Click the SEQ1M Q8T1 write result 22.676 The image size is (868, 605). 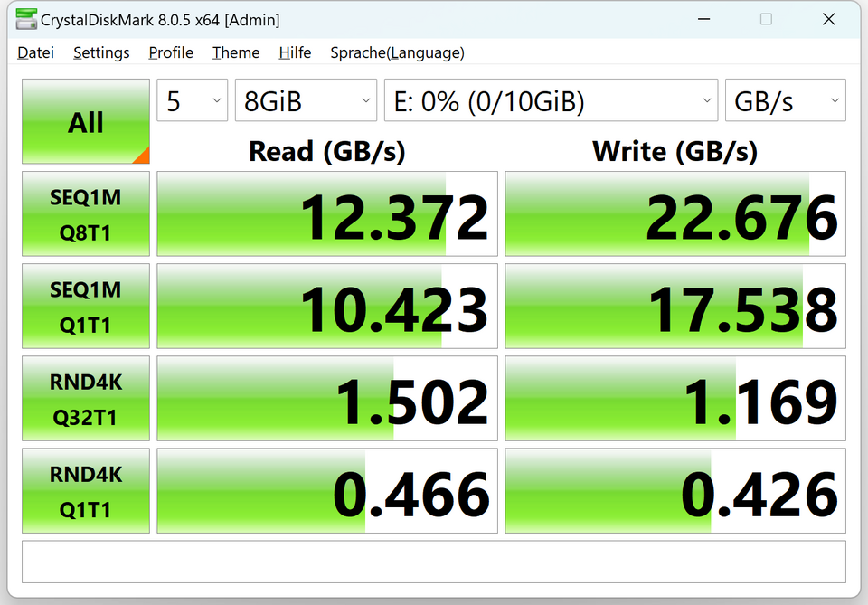pos(675,214)
